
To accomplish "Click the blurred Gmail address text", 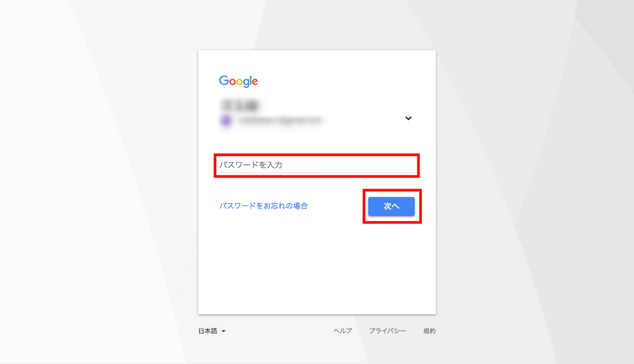I will coord(279,120).
